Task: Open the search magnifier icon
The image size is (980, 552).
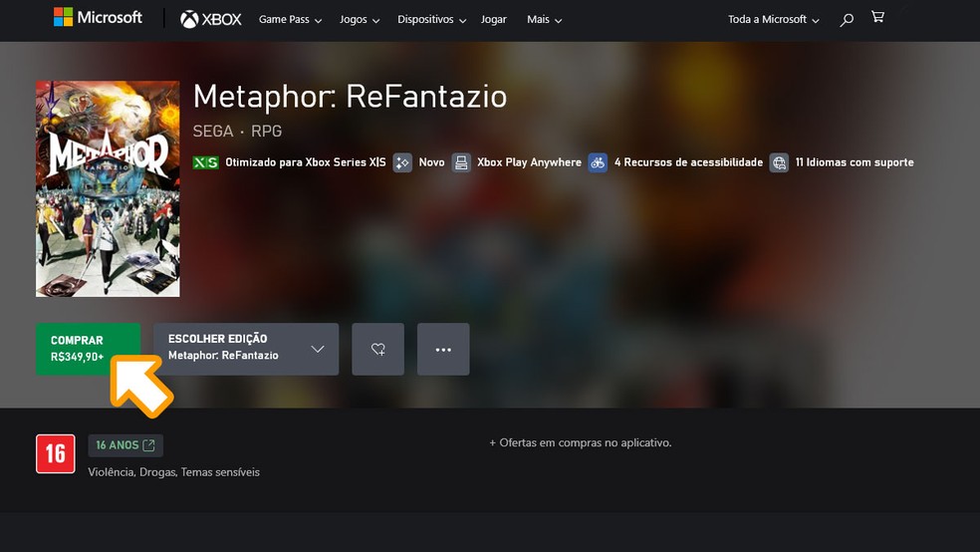Action: click(847, 20)
